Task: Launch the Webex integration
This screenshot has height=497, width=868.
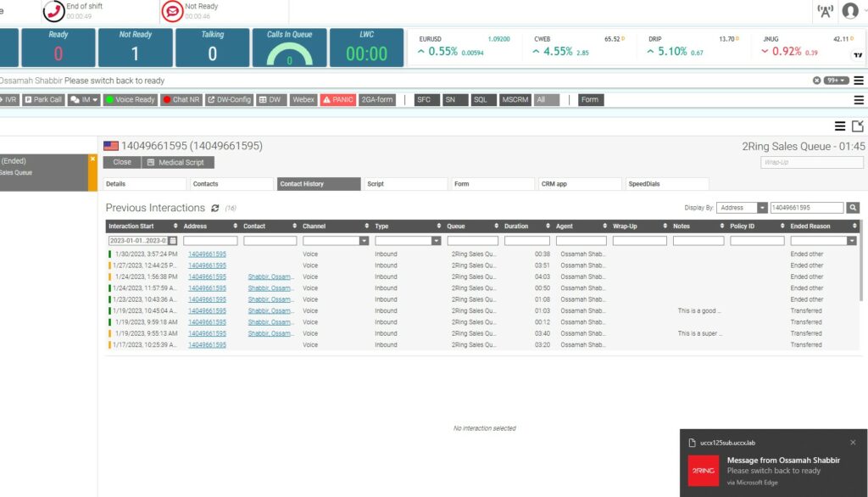Action: click(x=303, y=99)
